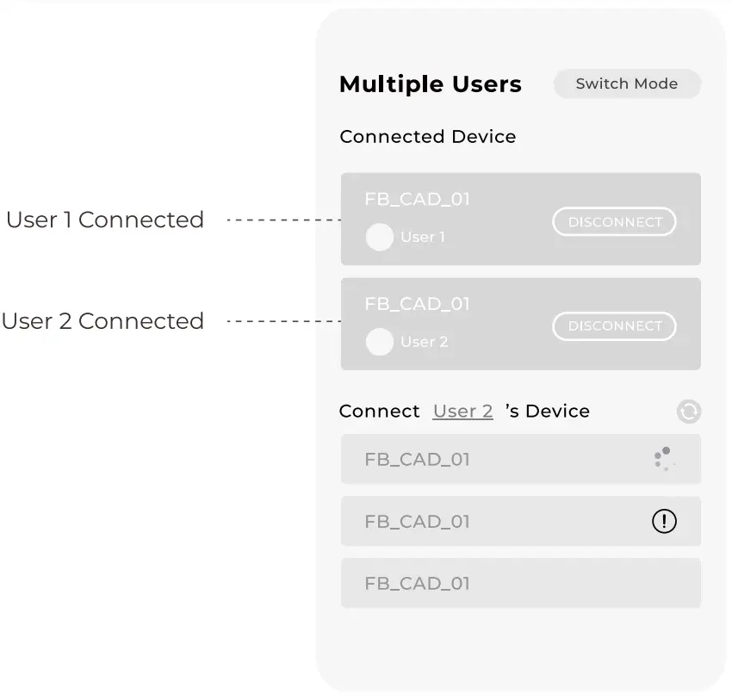Click the FB_CAD_01 name in User 1's card
This screenshot has width=732, height=700.
(417, 199)
